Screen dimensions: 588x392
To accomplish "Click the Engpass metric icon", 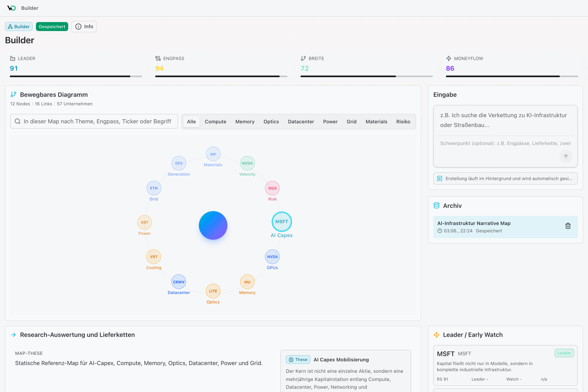I will pyautogui.click(x=158, y=58).
